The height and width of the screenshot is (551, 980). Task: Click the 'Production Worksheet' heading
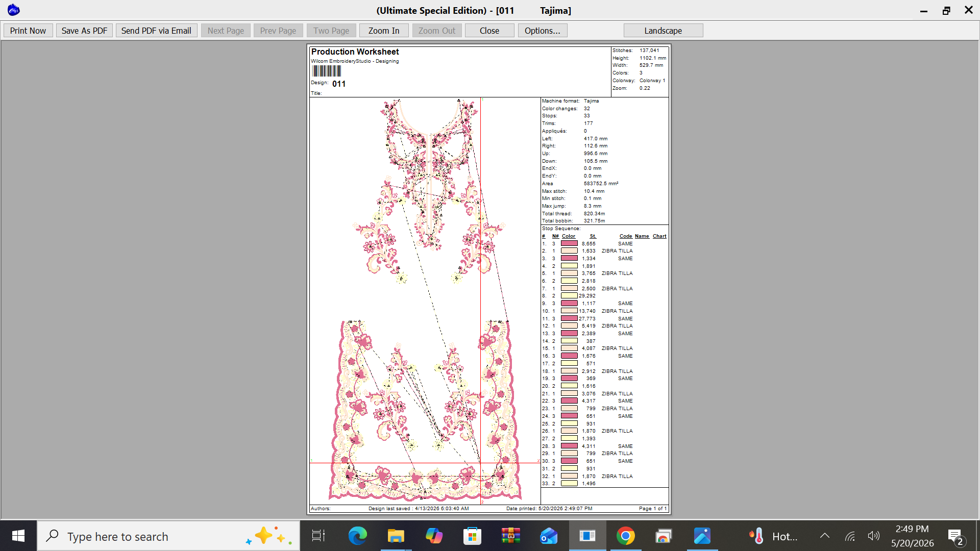click(x=355, y=52)
